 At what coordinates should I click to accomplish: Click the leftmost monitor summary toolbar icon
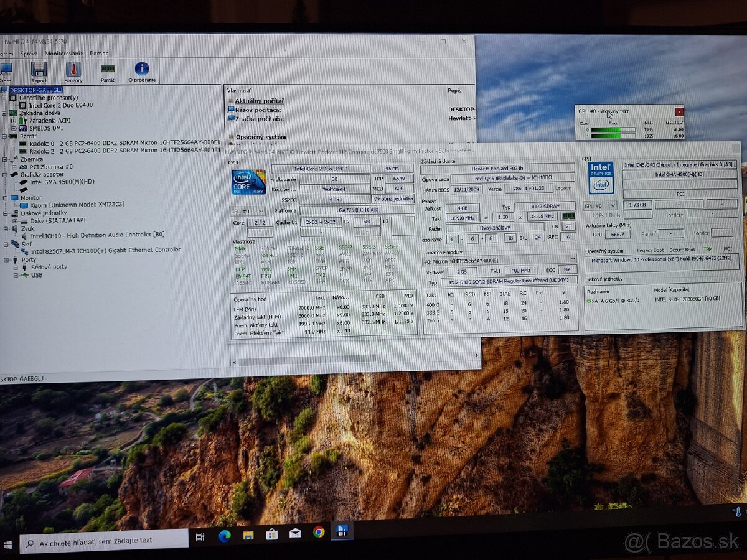click(7, 68)
